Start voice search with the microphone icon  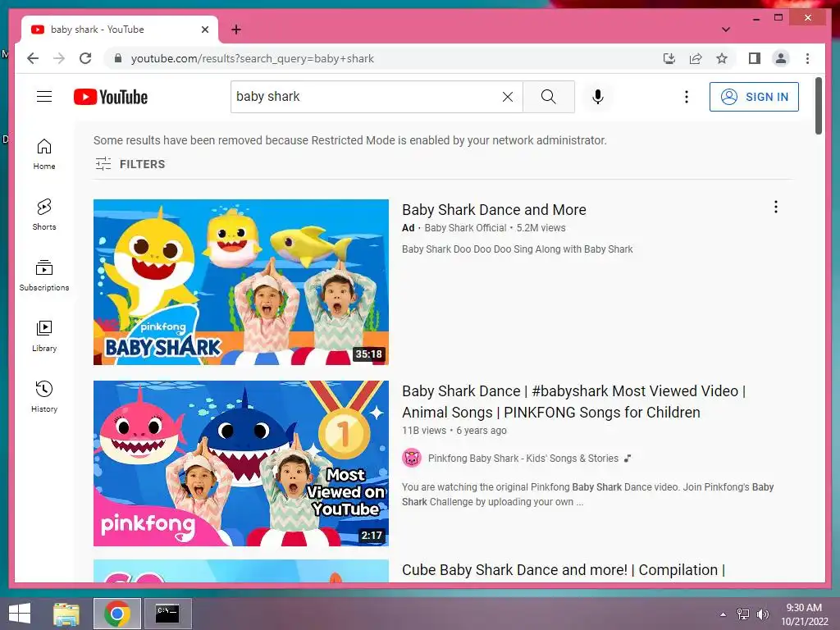coord(598,97)
